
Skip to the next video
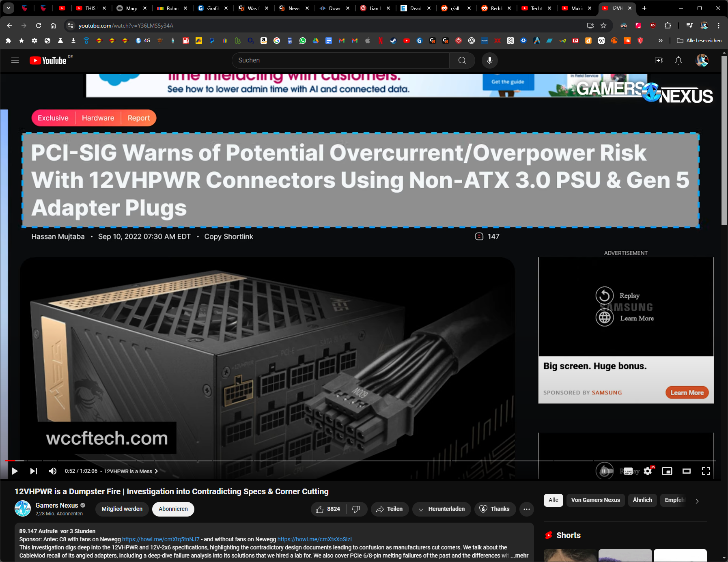(x=34, y=471)
